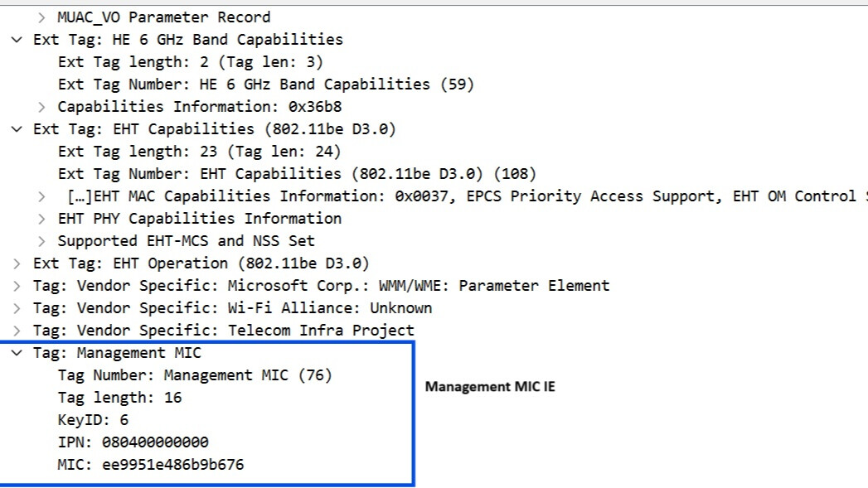
Task: Click the Management MIC IE annotation label
Action: 490,387
